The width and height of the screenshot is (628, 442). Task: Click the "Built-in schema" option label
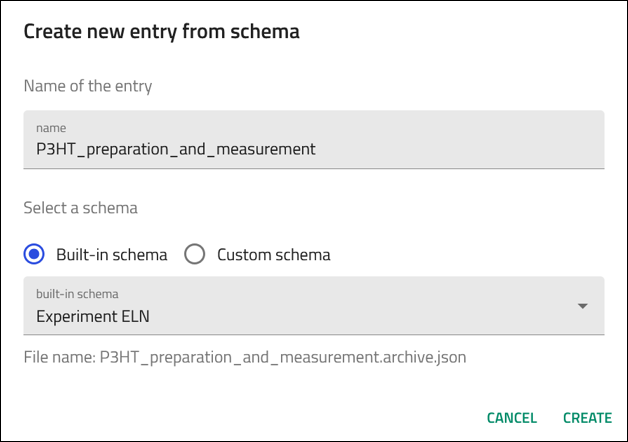(x=112, y=254)
